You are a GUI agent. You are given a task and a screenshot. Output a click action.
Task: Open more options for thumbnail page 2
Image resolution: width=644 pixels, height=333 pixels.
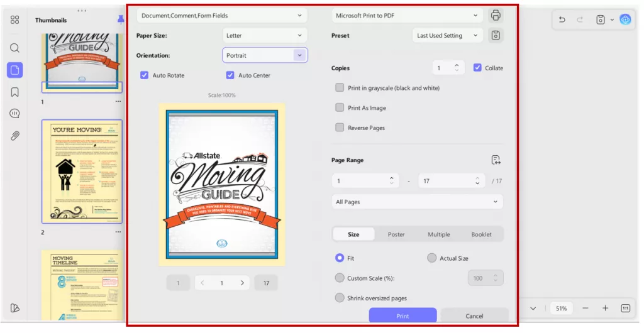(118, 232)
